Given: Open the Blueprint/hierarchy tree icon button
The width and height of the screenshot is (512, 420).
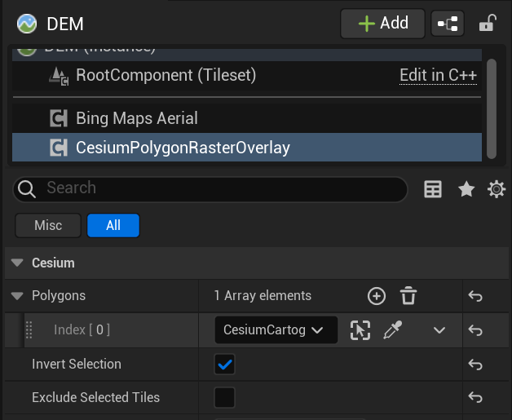Looking at the screenshot, I should coord(448,24).
